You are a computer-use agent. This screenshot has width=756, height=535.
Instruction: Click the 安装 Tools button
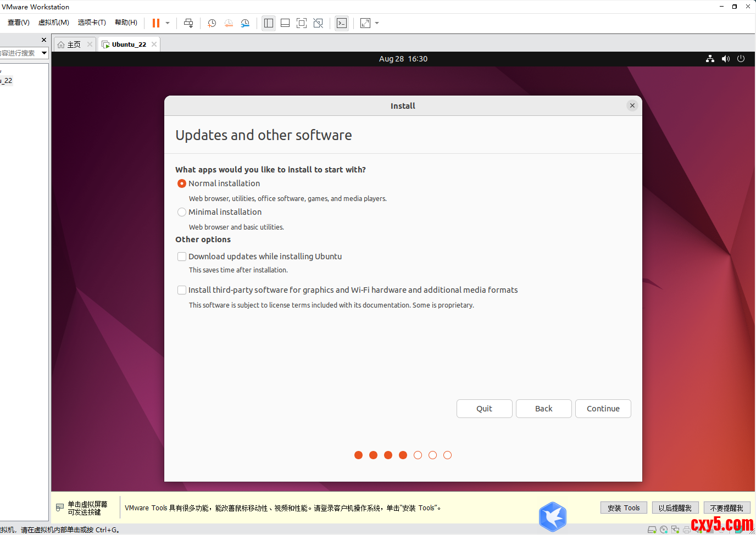[624, 508]
